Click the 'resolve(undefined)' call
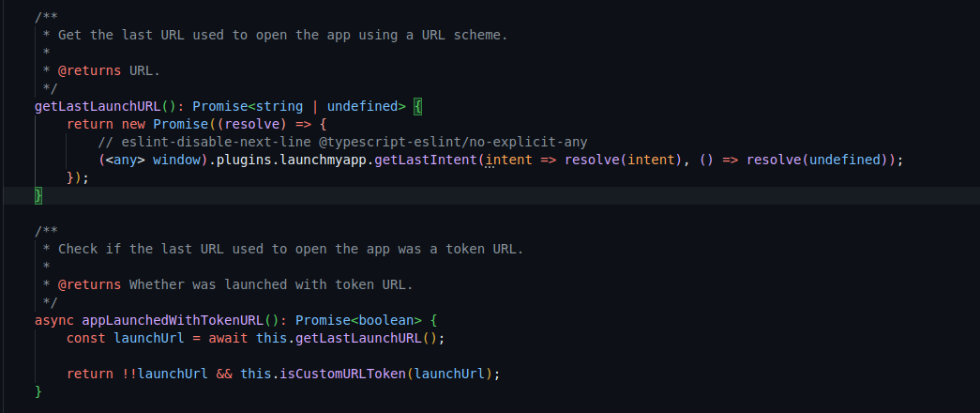 (817, 160)
